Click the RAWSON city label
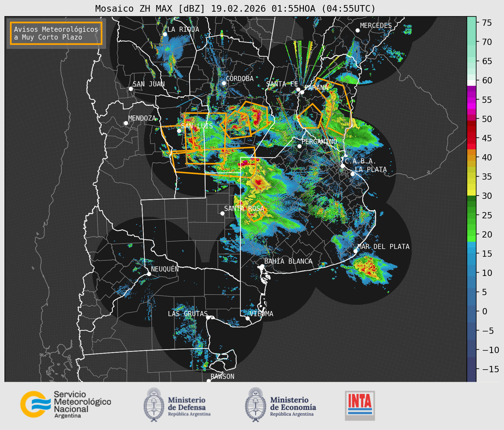 tap(223, 376)
